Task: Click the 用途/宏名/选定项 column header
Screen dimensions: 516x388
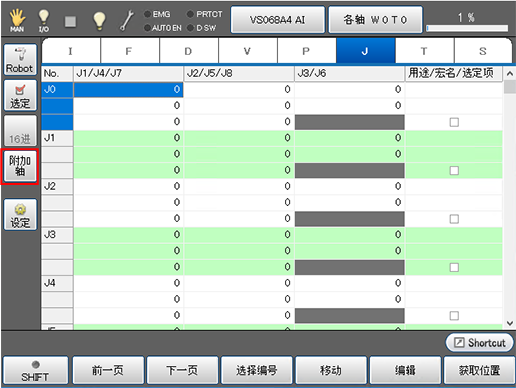Action: 454,73
